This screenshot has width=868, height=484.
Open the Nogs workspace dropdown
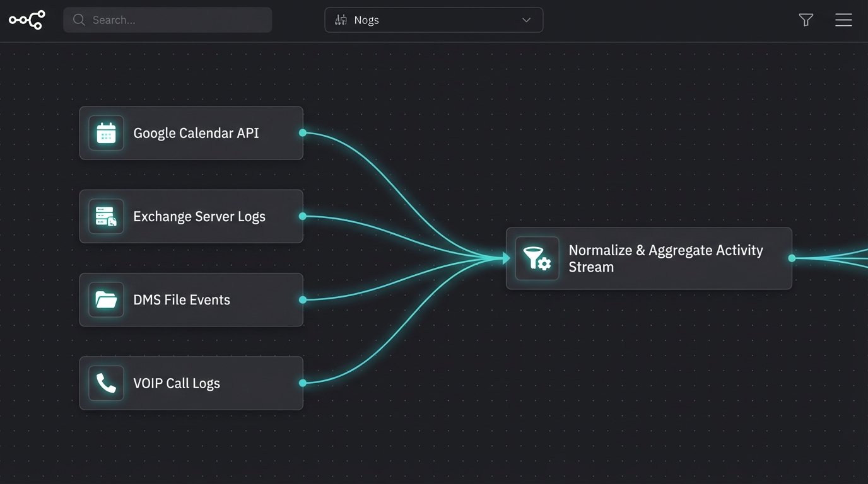[433, 20]
